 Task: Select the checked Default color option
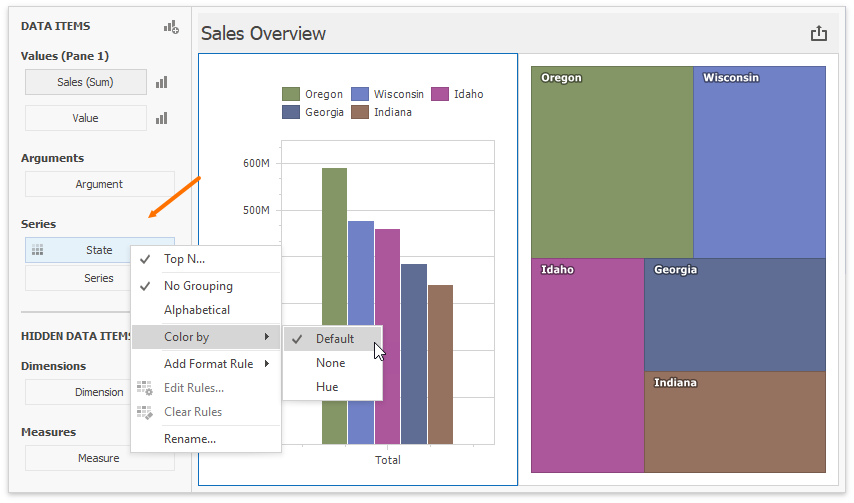(x=334, y=339)
